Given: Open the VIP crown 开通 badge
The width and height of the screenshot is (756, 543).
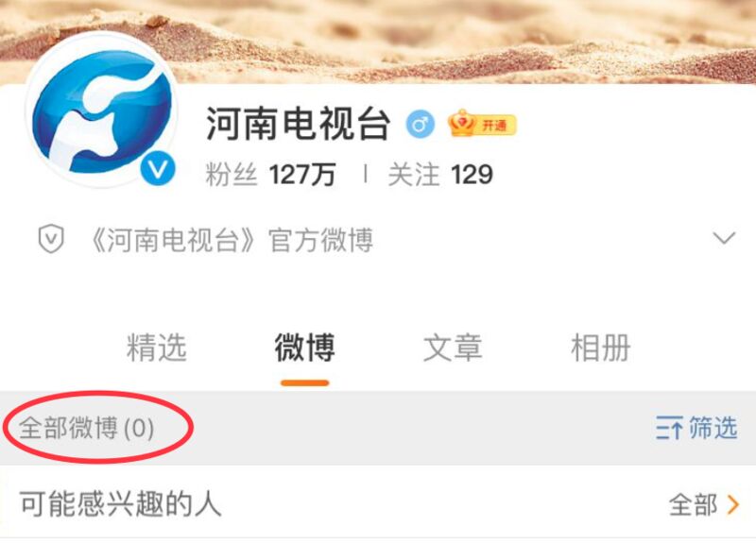Looking at the screenshot, I should click(482, 124).
